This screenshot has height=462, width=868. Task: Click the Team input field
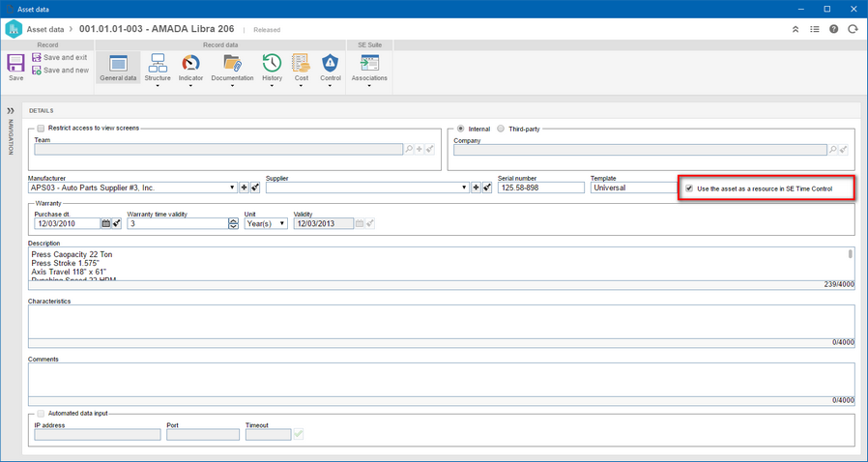pos(218,149)
